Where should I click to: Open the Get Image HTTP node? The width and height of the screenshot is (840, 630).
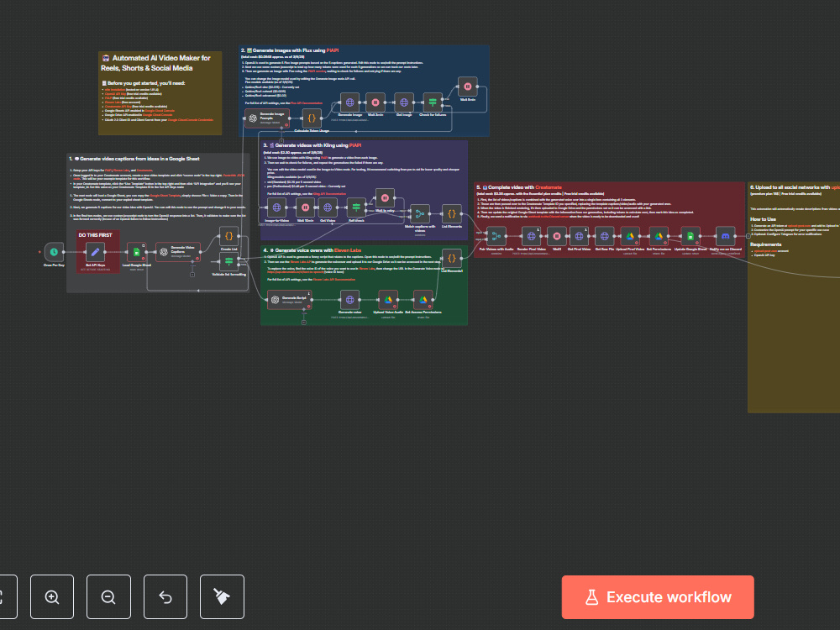coord(404,102)
